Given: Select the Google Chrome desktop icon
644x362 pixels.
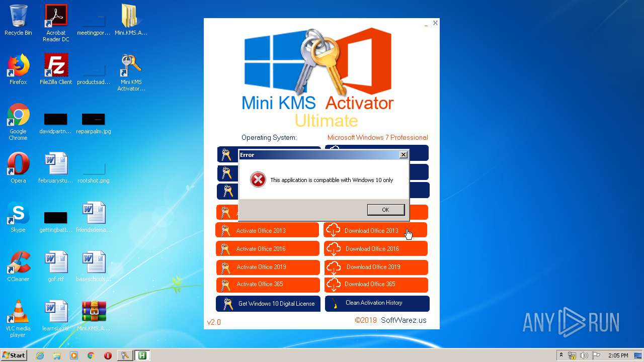Looking at the screenshot, I should (18, 122).
